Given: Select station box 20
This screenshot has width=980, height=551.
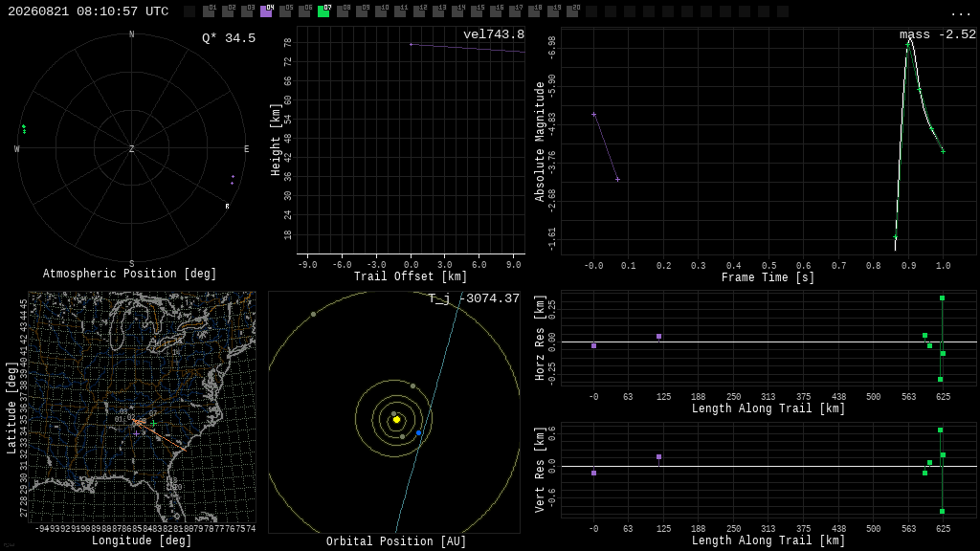Looking at the screenshot, I should coord(573,11).
